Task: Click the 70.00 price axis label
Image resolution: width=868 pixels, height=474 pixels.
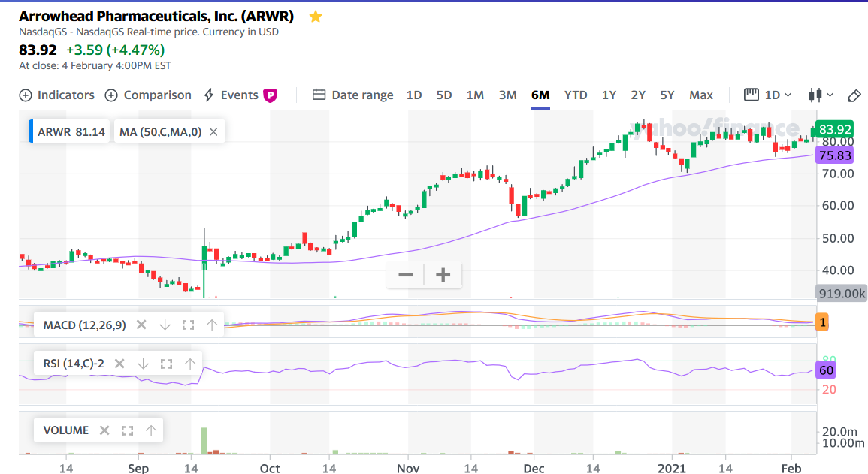Action: [x=837, y=174]
